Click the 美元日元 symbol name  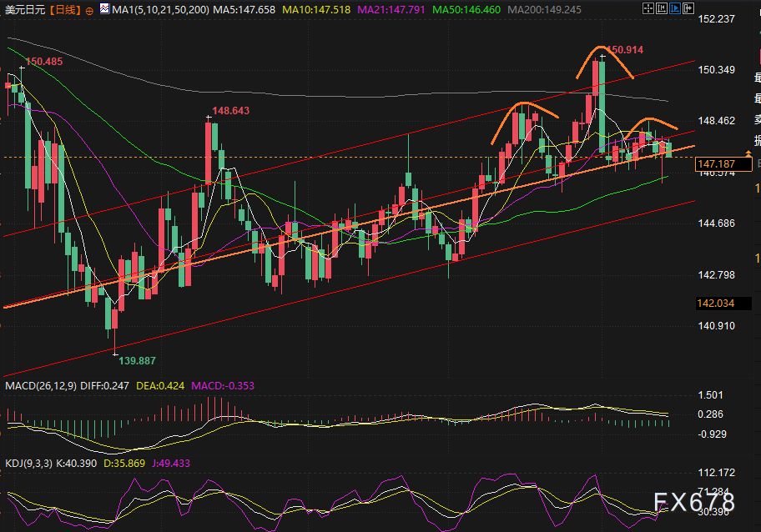pyautogui.click(x=24, y=10)
